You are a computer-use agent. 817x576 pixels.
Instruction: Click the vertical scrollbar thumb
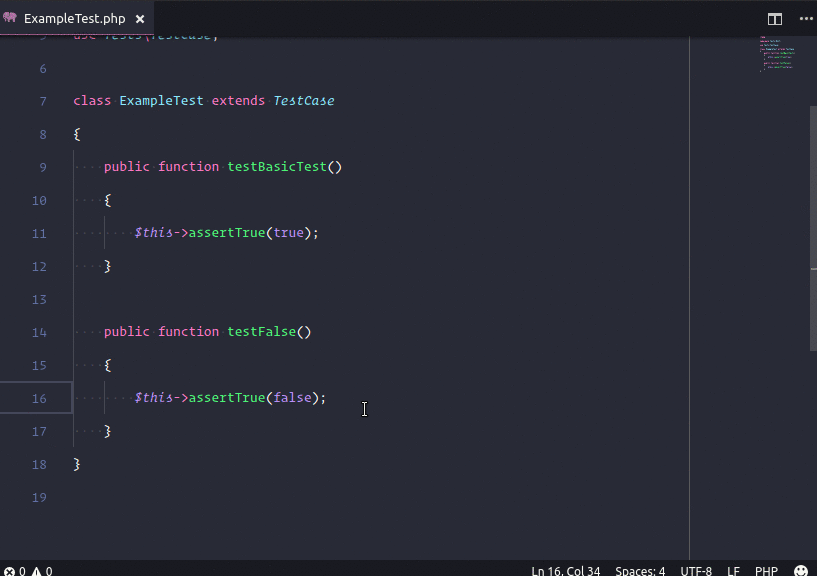[x=813, y=228]
